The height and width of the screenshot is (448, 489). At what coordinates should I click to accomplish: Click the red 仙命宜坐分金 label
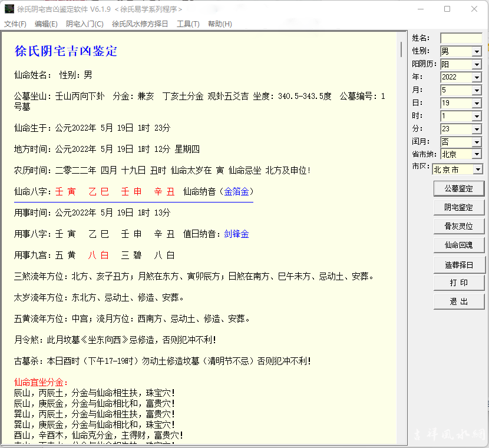41,382
